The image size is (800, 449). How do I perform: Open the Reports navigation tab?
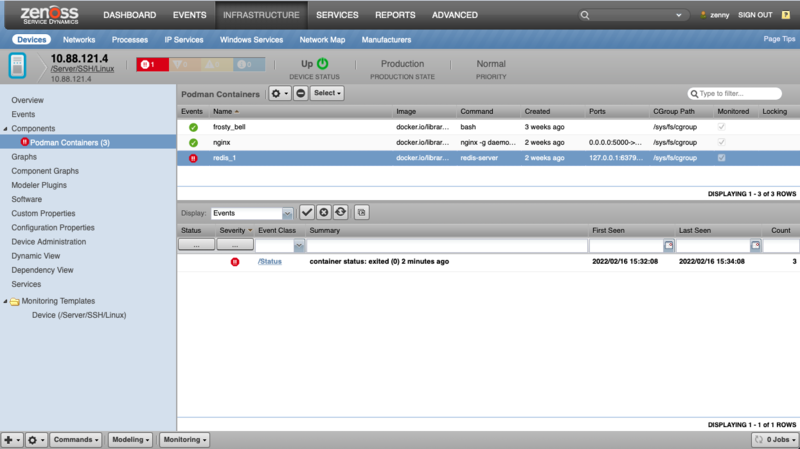coord(395,15)
